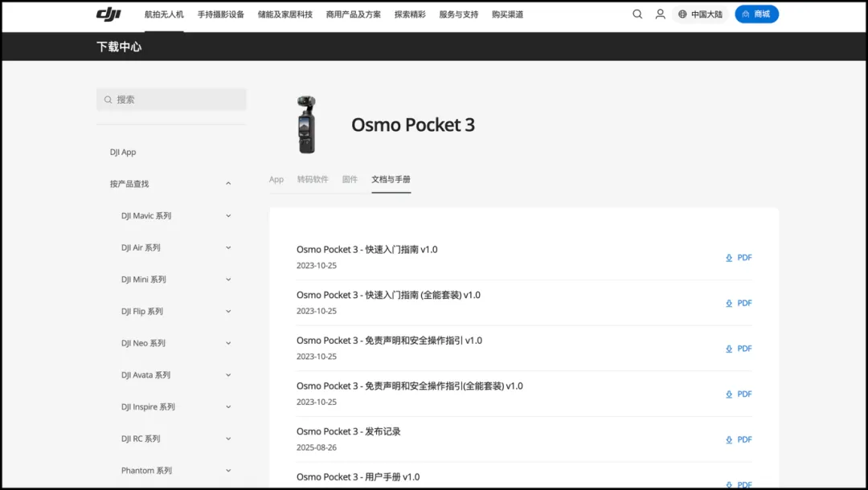Go to the 商城 store button
868x490 pixels.
(756, 14)
